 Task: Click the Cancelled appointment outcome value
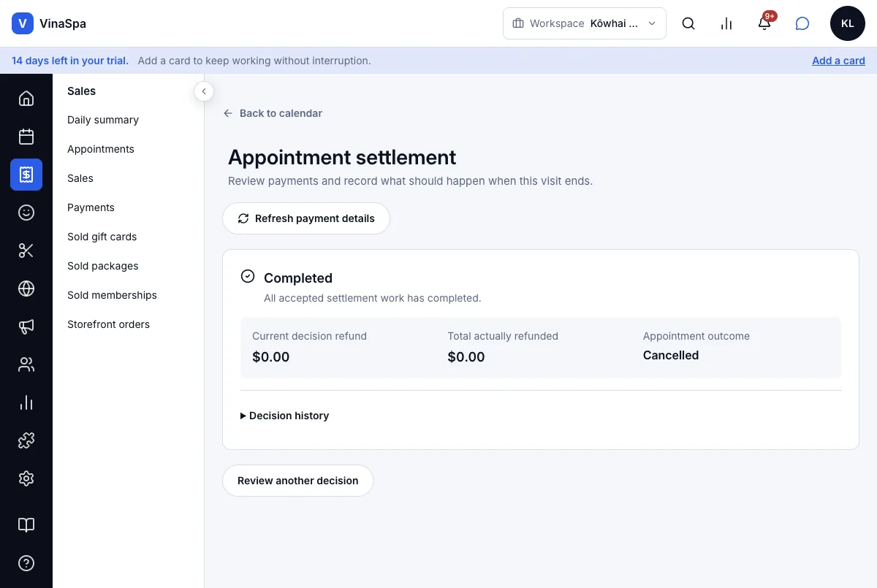point(671,355)
